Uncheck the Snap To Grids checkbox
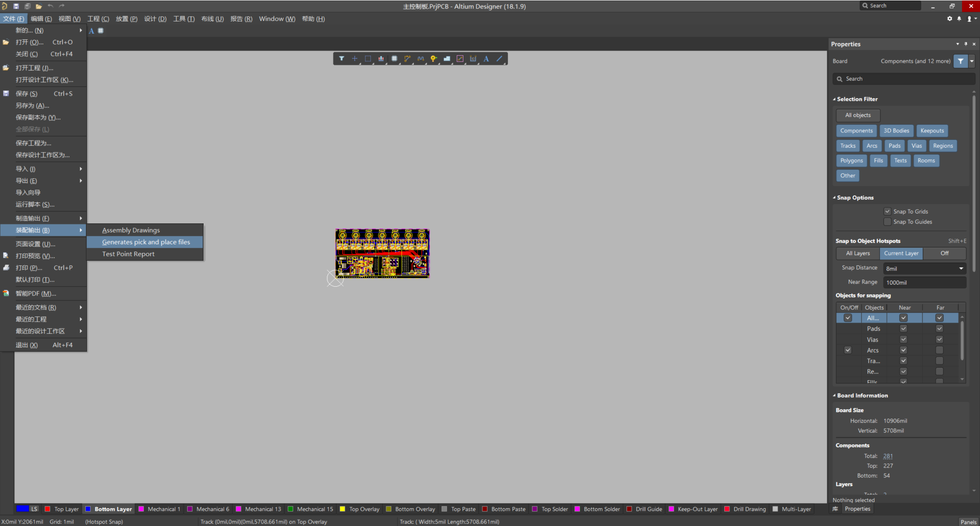The image size is (980, 526). click(x=887, y=212)
